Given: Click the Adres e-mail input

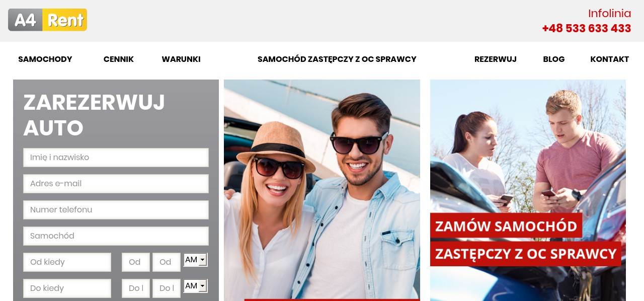Looking at the screenshot, I should coord(116,184).
